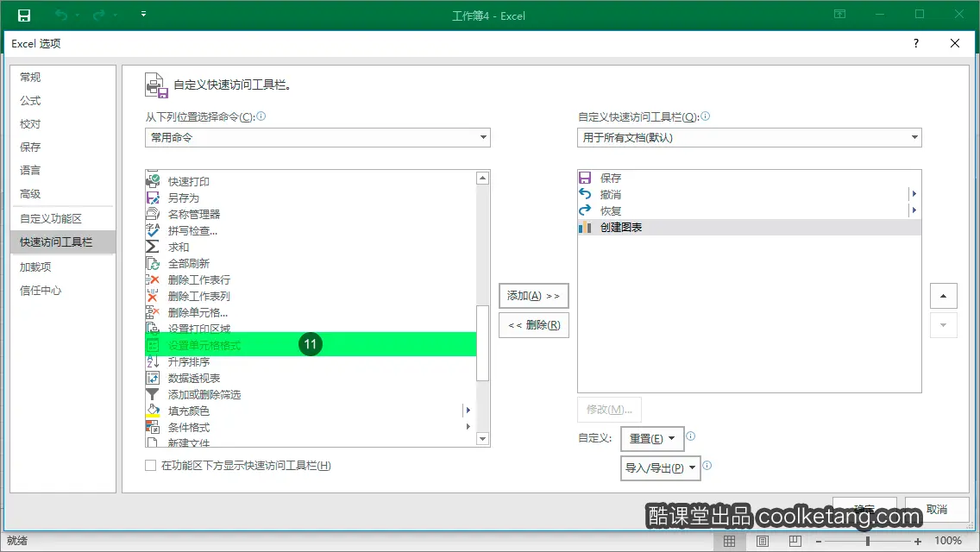980x552 pixels.
Task: Open the 用于所有文档(默认) dropdown
Action: [749, 137]
